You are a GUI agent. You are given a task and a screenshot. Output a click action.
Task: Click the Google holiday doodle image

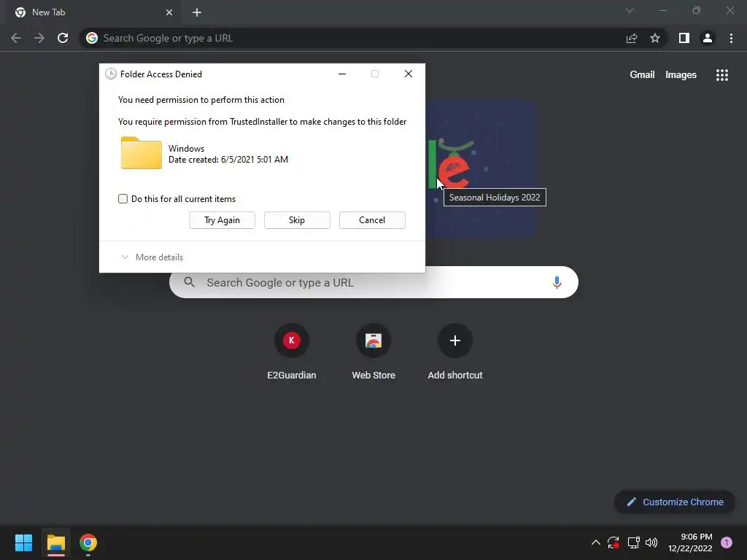point(480,169)
